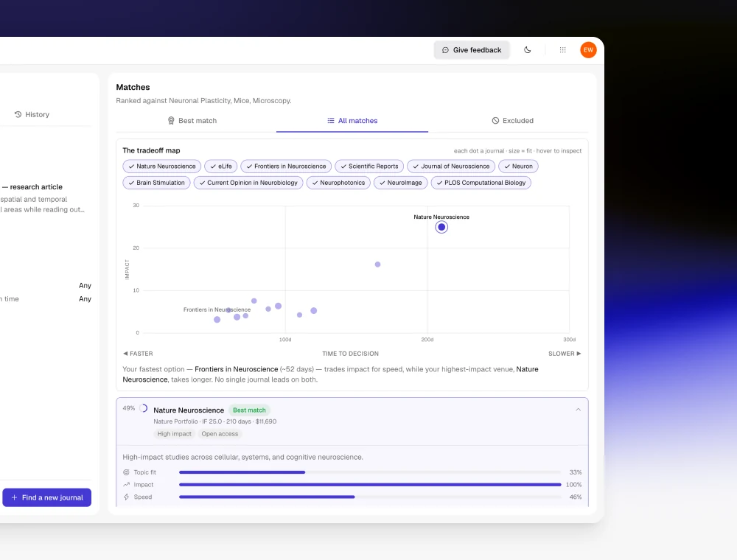Click the Impact progress bar
The image size is (737, 560).
pos(370,484)
